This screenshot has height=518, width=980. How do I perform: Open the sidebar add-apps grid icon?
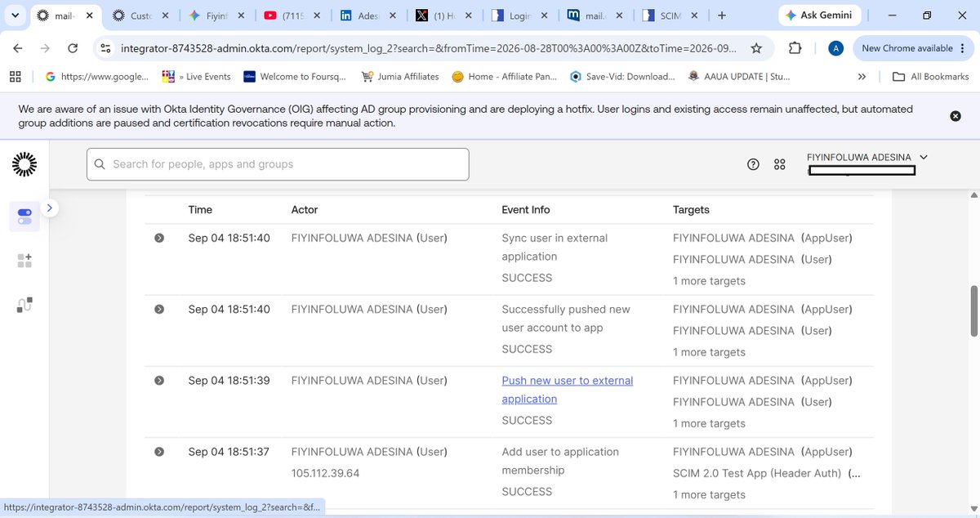coord(24,261)
